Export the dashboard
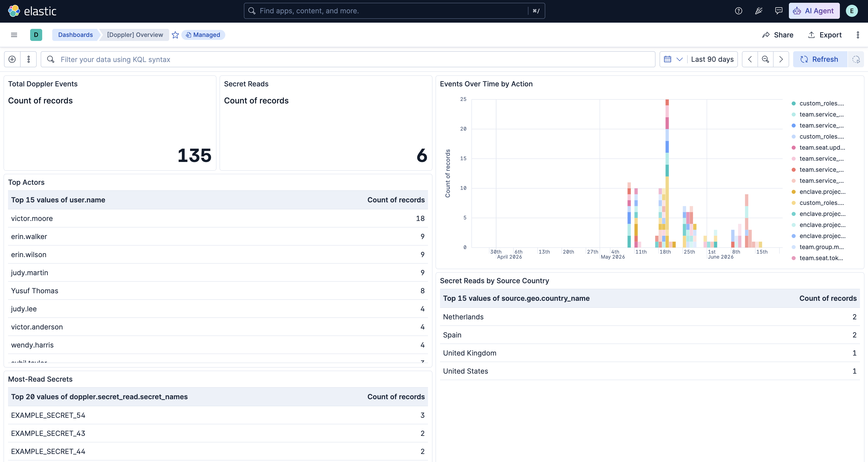This screenshot has width=868, height=462. pos(825,35)
